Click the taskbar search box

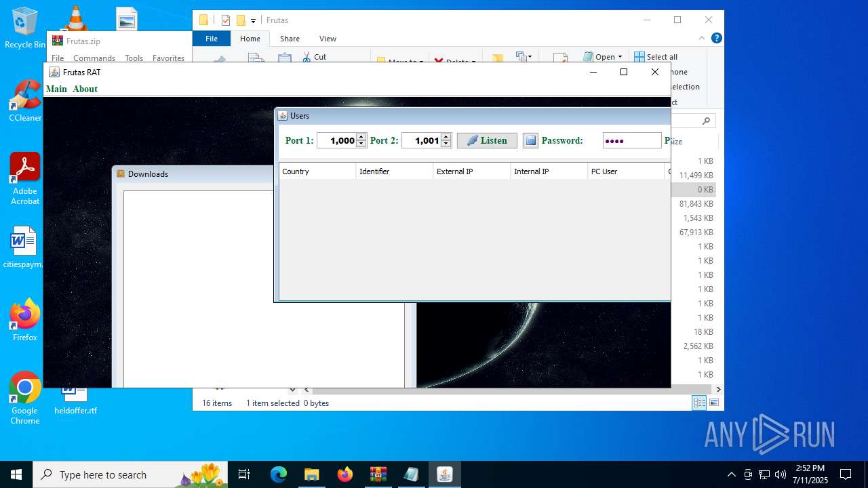[130, 474]
